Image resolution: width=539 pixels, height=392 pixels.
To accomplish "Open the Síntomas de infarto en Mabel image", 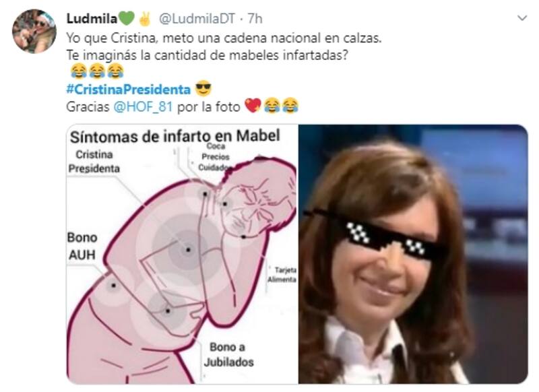I will 182,254.
